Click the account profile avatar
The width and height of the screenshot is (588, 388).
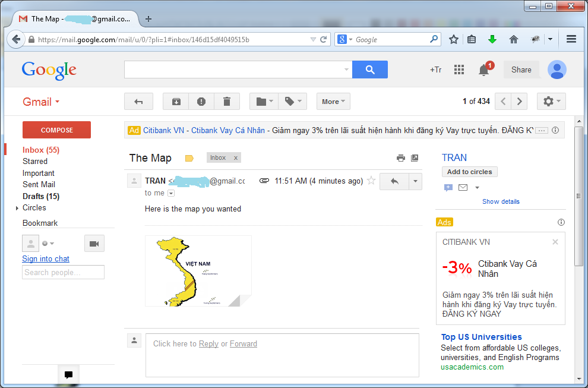pos(557,70)
